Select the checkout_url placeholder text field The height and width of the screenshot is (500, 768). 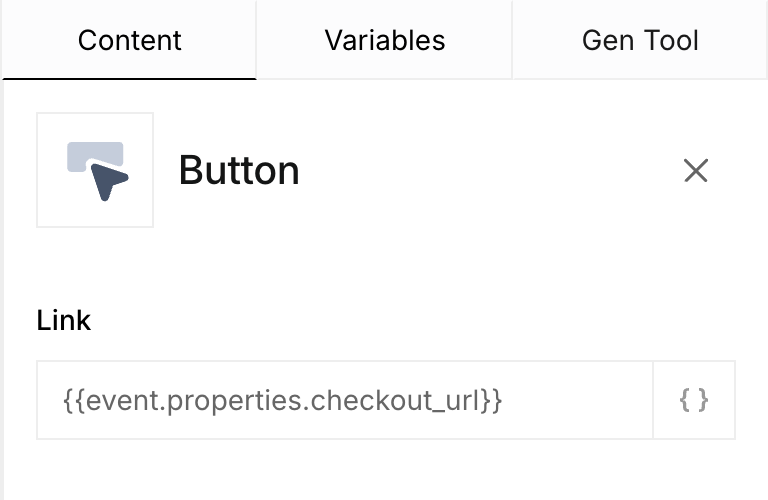coord(345,400)
